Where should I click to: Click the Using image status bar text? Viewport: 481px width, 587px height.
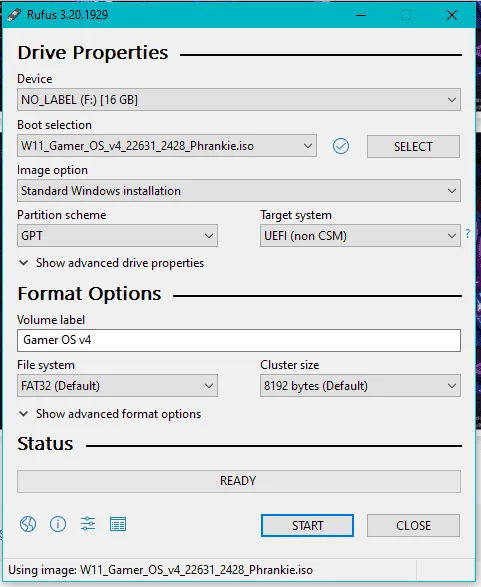click(x=161, y=570)
